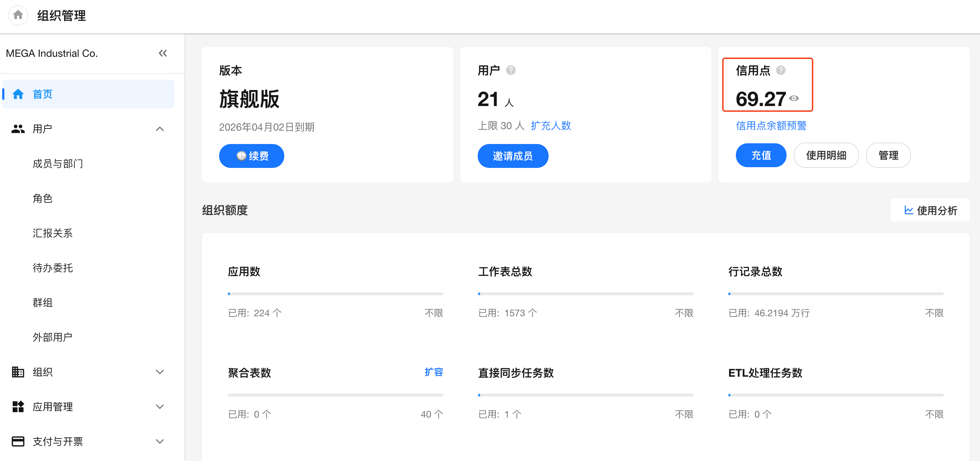
Task: Collapse the 用户 sidebar section chevron
Action: (x=160, y=129)
